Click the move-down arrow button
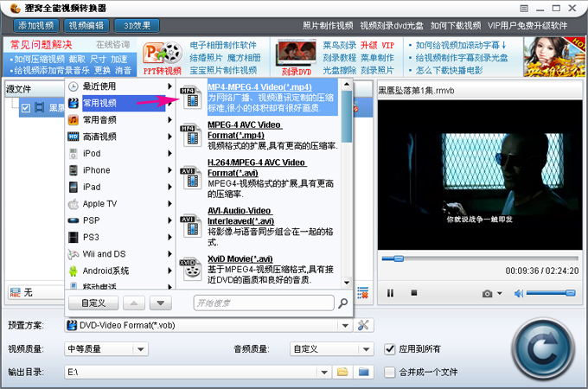 pyautogui.click(x=161, y=303)
